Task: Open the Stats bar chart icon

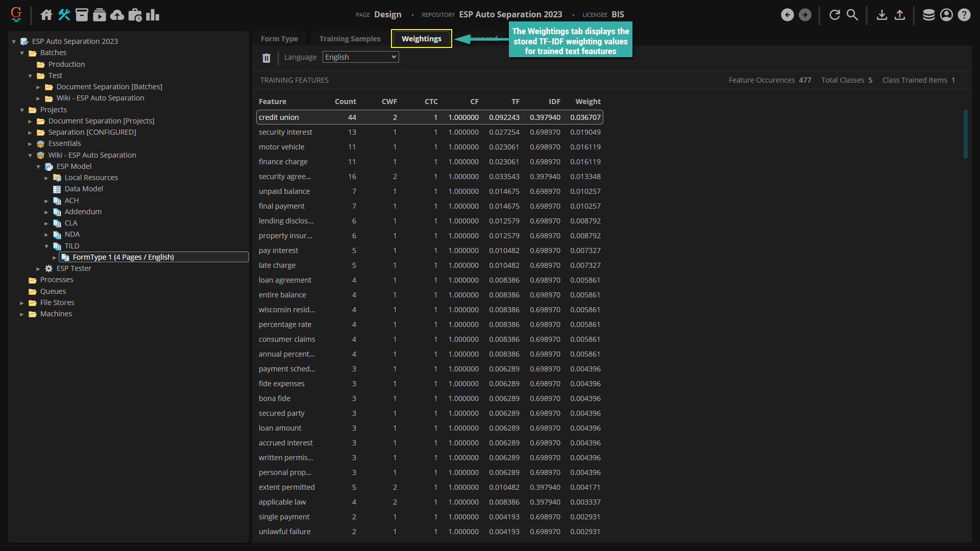Action: tap(153, 15)
